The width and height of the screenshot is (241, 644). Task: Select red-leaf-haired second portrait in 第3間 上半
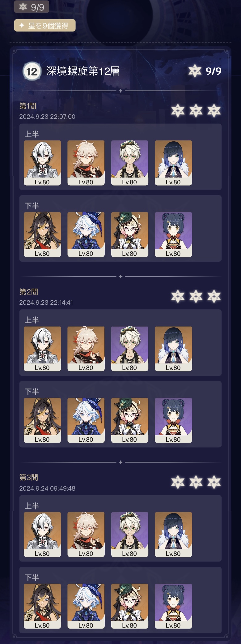click(86, 535)
